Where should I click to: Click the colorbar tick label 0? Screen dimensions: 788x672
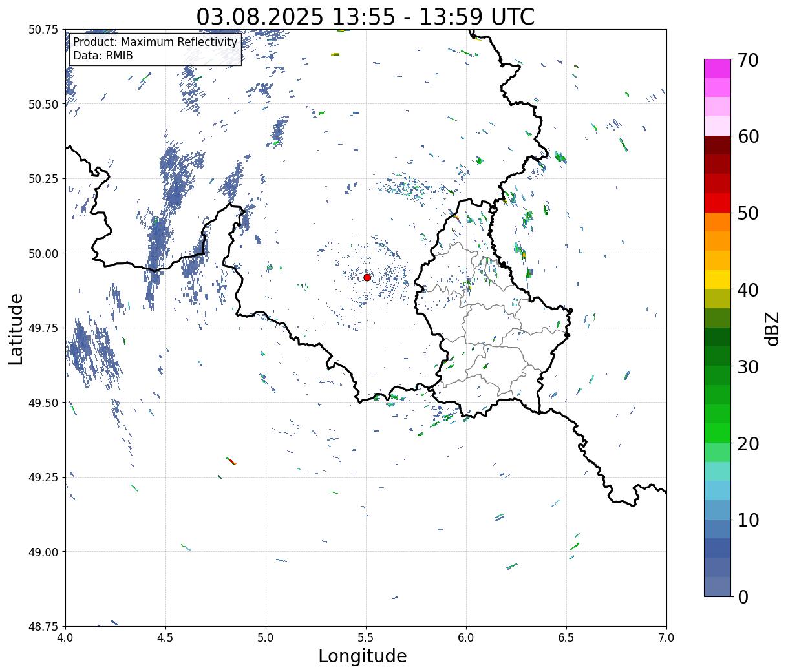click(x=742, y=596)
